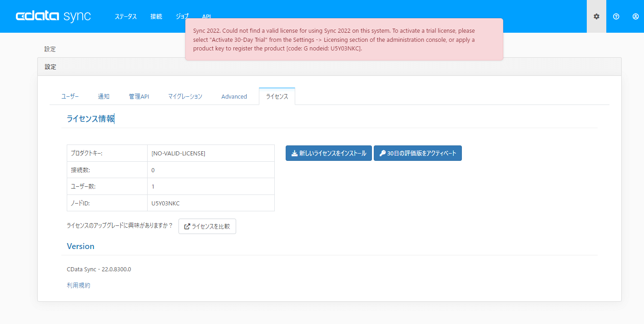
Task: Open ライセンスを比較 external link button
Action: 207,226
